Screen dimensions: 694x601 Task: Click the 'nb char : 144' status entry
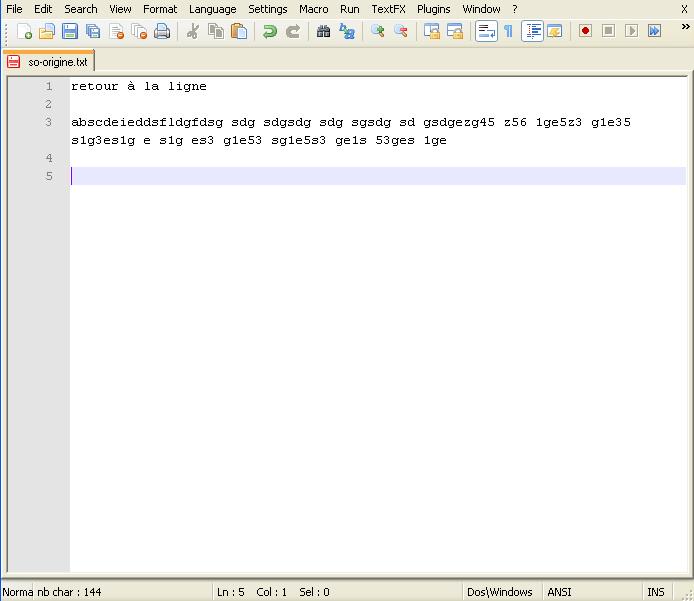pos(69,592)
